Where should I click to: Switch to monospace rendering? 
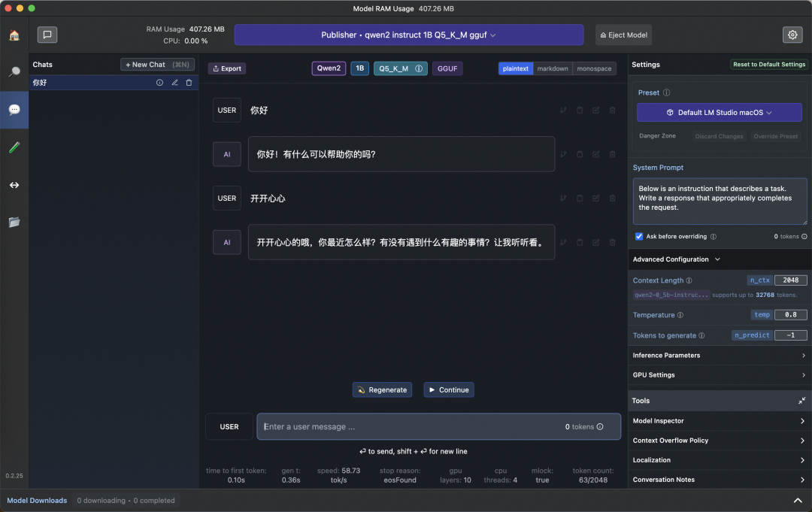[x=594, y=68]
